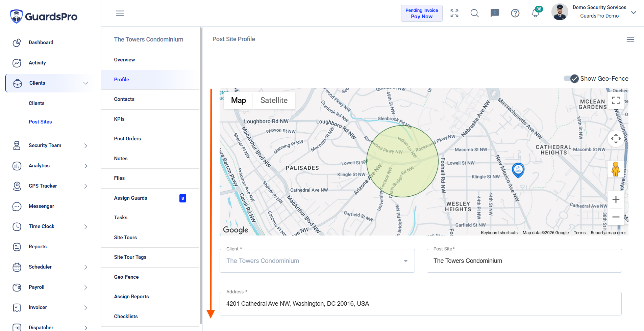The height and width of the screenshot is (331, 644).
Task: Click the Payroll wallet icon
Action: [17, 287]
